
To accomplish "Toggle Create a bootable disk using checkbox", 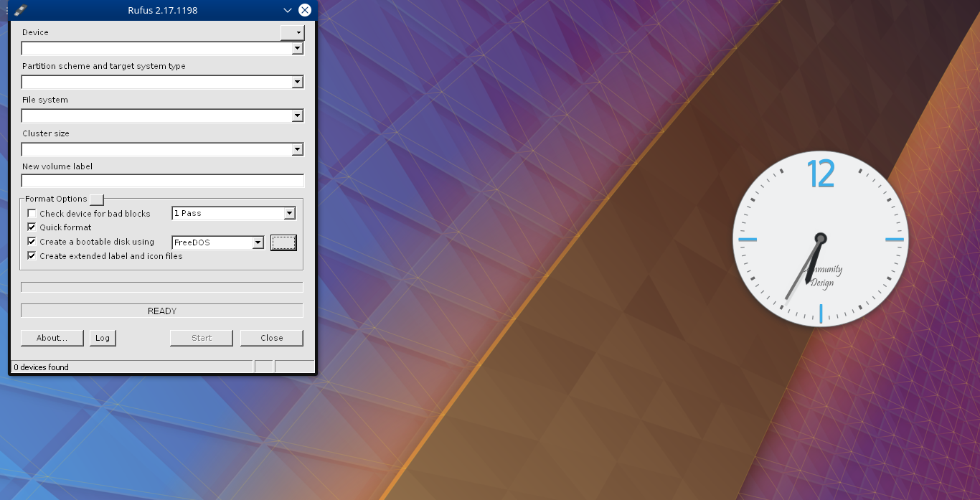I will [32, 242].
